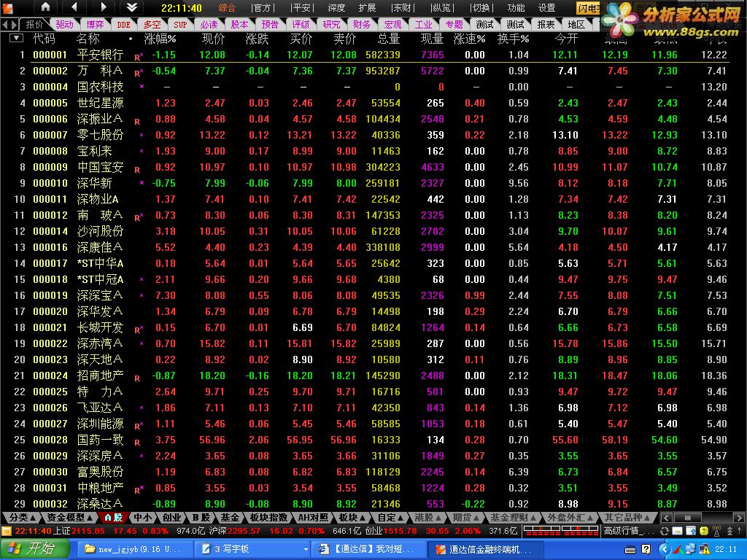Open the column selector dropdown beside 代码
Screen dimensions: 747x560
16,38
